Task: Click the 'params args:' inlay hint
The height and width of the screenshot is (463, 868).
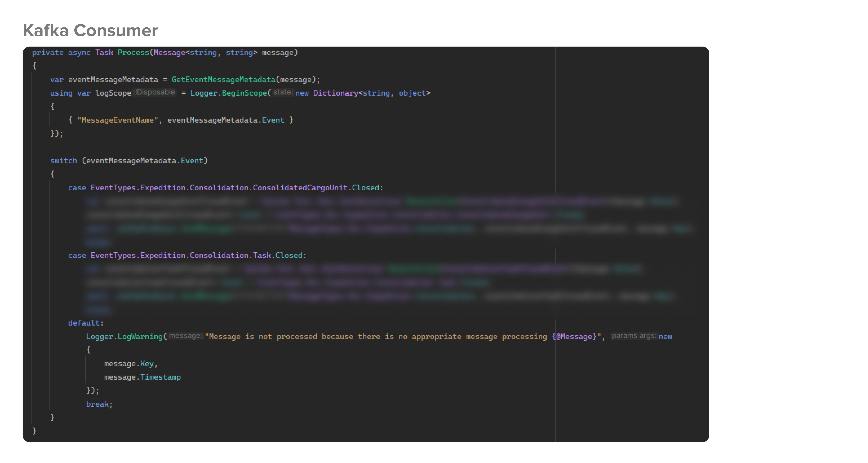Action: tap(634, 336)
